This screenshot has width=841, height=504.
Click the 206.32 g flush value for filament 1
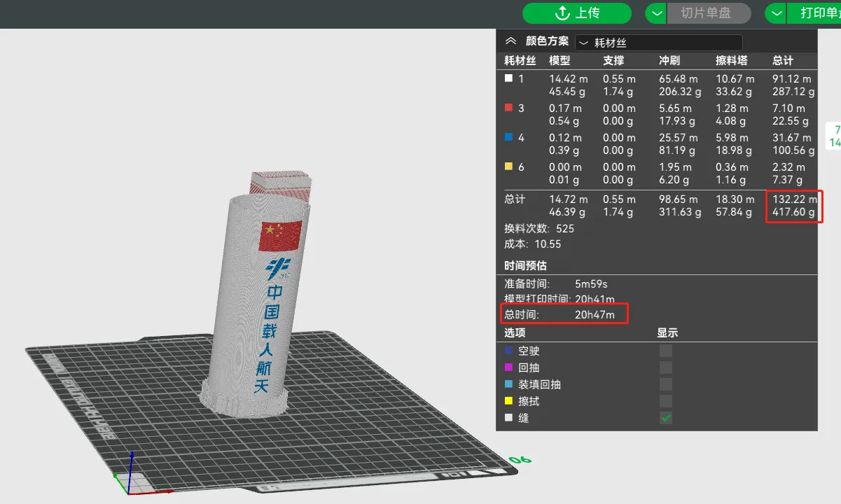click(x=680, y=92)
